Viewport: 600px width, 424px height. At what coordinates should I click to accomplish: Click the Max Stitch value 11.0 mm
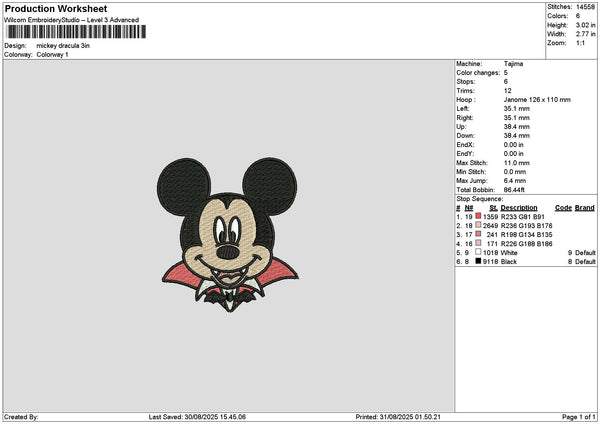click(x=517, y=163)
